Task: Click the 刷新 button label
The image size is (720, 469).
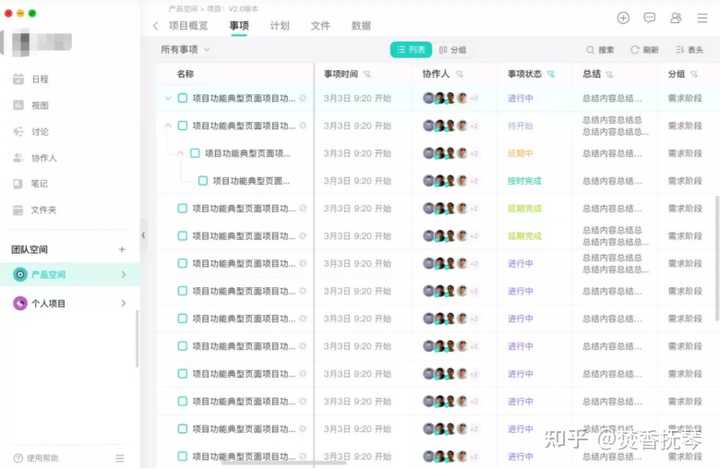Action: [651, 50]
